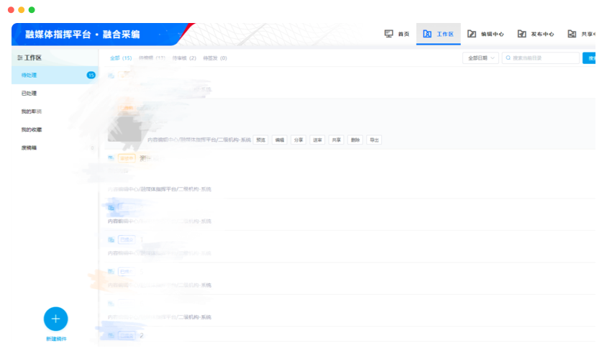Image resolution: width=607 pixels, height=364 pixels.
Task: Click the 送审 button
Action: pyautogui.click(x=317, y=140)
